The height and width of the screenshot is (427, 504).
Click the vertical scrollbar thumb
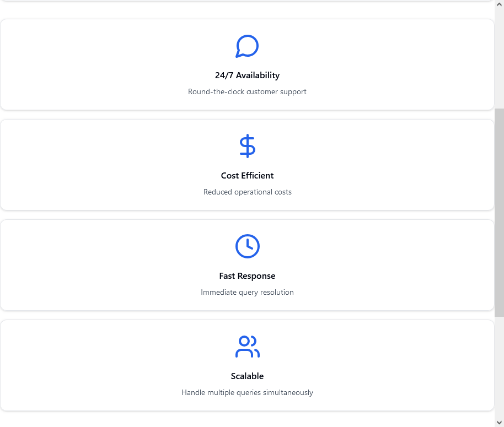[x=499, y=213]
